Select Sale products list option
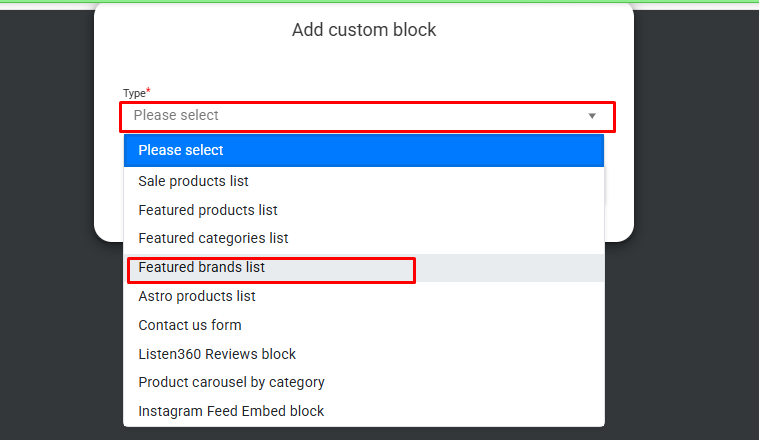759x440 pixels. pyautogui.click(x=364, y=181)
